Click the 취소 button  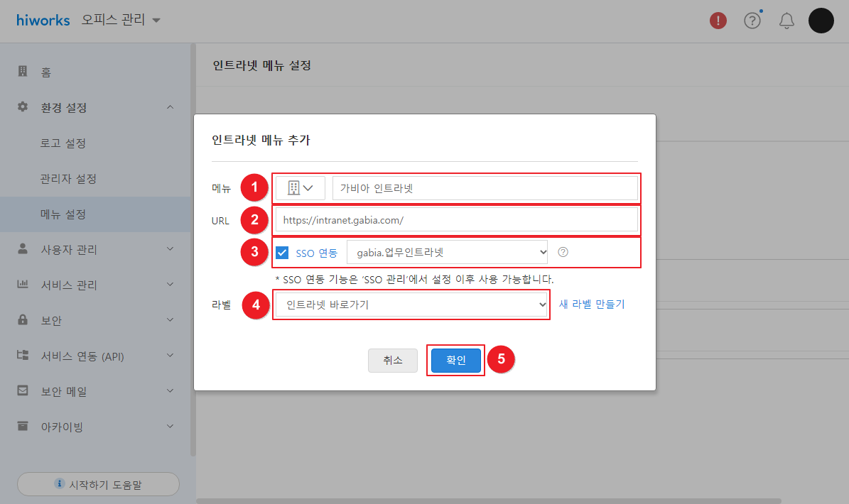[393, 360]
